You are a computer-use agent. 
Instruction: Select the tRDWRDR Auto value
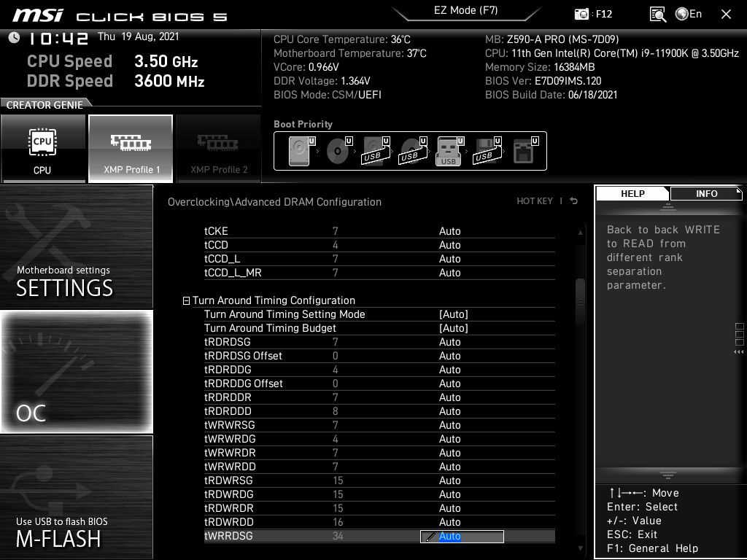click(449, 508)
